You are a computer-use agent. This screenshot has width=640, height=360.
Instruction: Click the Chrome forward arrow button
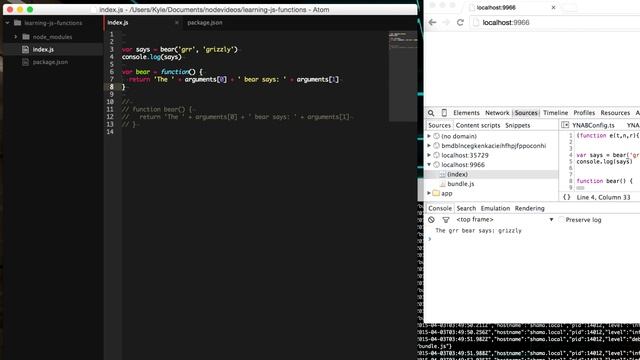click(446, 22)
